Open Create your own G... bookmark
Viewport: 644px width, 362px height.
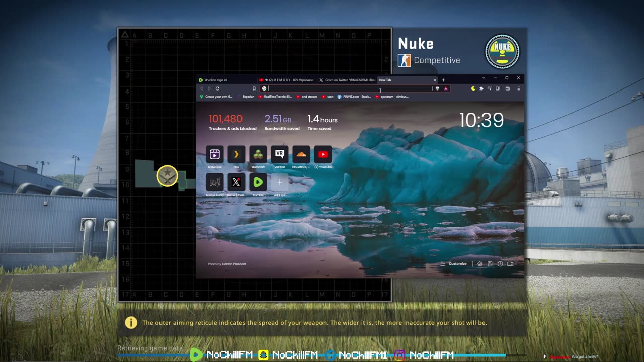click(216, 97)
